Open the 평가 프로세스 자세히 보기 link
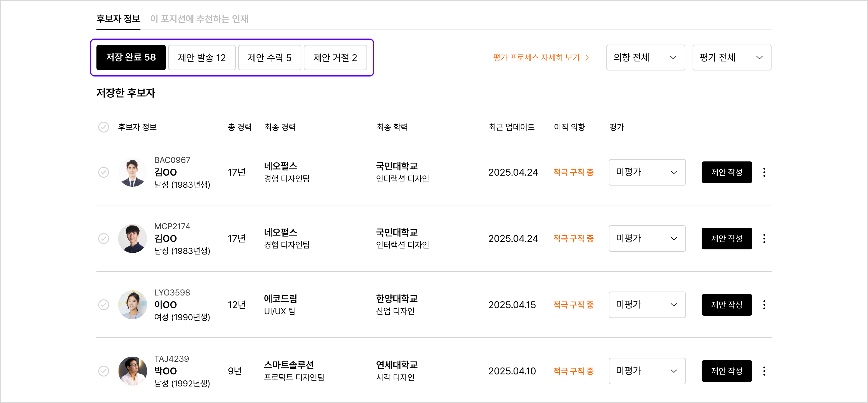Screen dimensions: 868x403 [x=536, y=58]
